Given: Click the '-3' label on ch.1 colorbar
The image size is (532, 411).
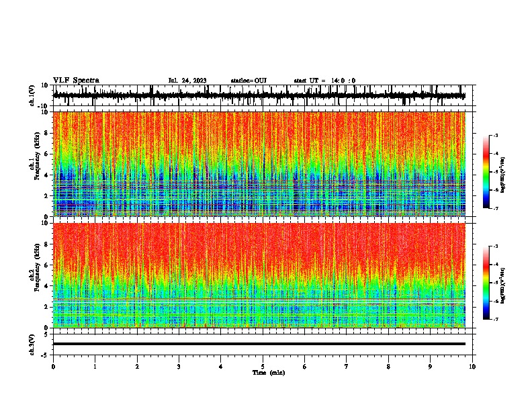Looking at the screenshot, I should 496,135.
